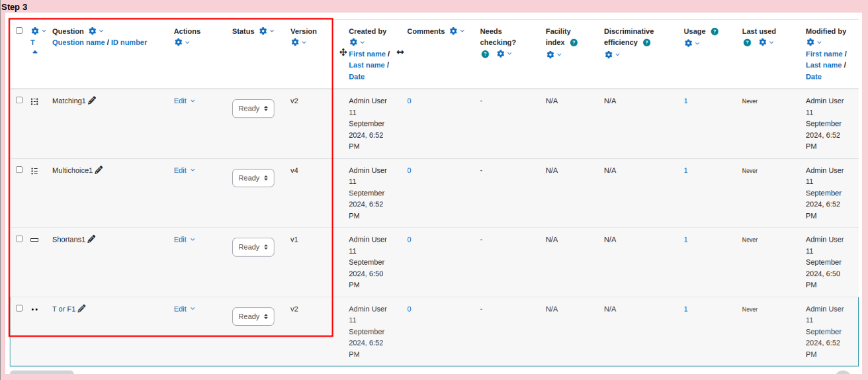The height and width of the screenshot is (380, 868).
Task: Select the Shortans1 row checkbox
Action: [19, 238]
